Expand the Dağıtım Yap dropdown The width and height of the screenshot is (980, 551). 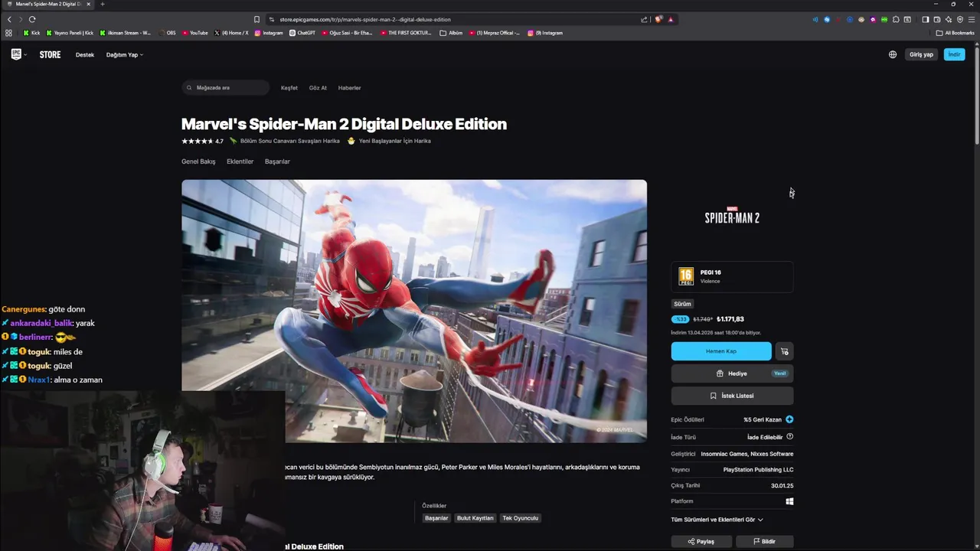[125, 55]
